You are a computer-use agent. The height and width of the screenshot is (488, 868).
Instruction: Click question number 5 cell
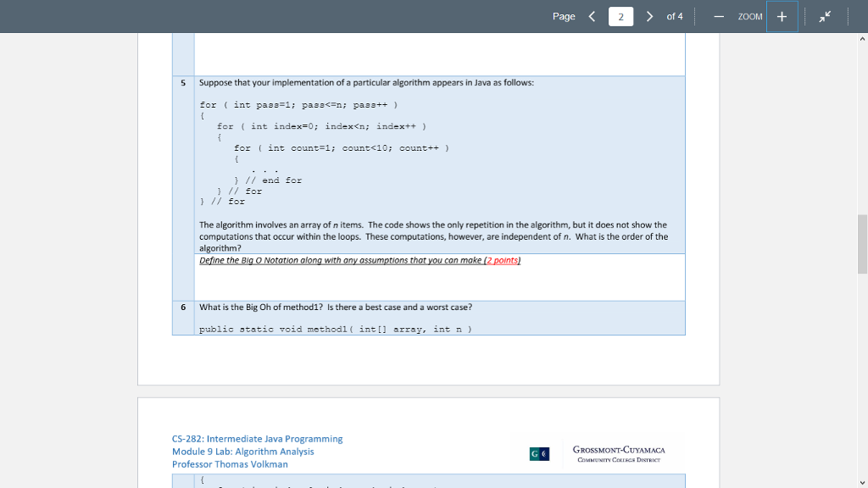pyautogui.click(x=182, y=82)
